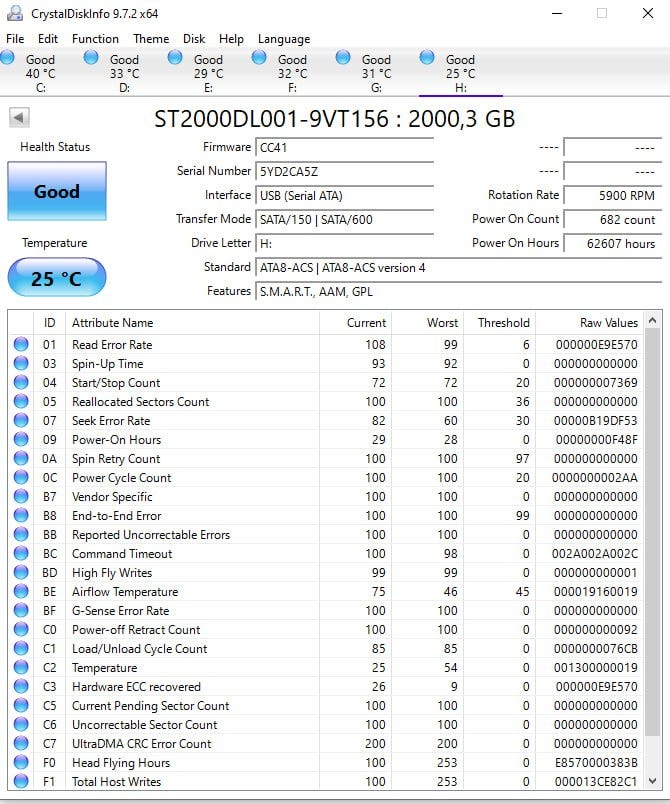Click the Attribute Name column header
The height and width of the screenshot is (804, 670).
192,323
